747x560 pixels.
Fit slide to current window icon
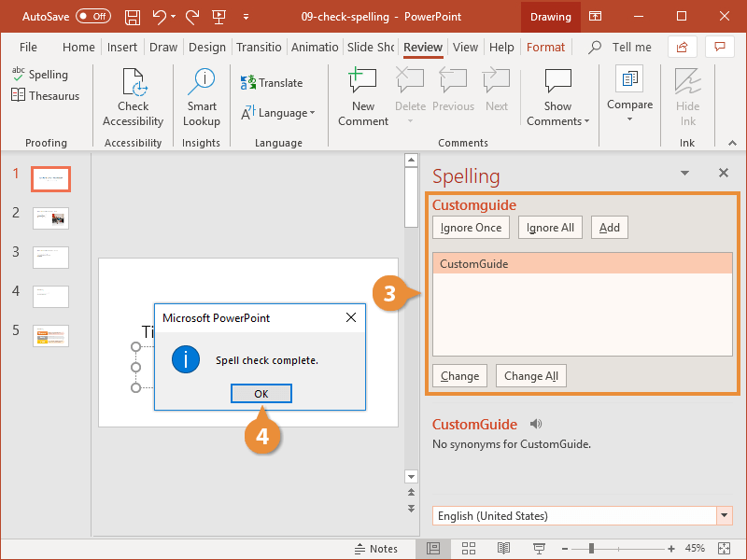tap(724, 549)
